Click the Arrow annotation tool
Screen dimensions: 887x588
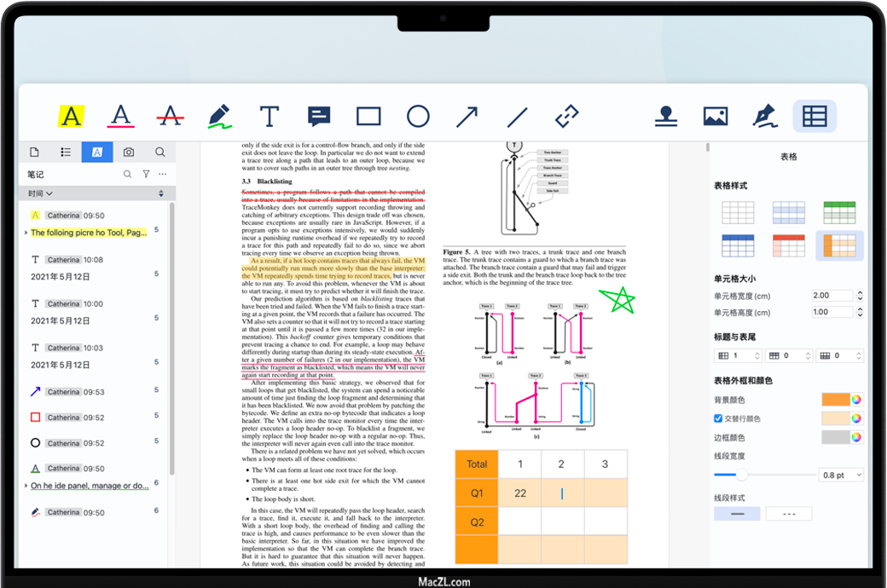(467, 117)
